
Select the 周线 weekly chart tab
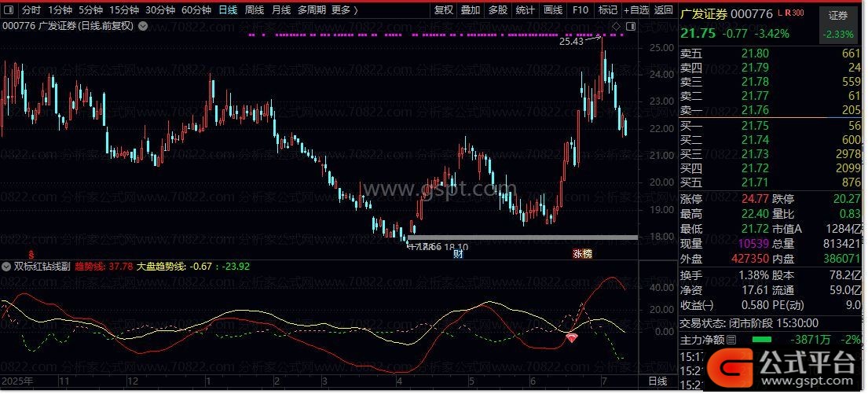[255, 9]
